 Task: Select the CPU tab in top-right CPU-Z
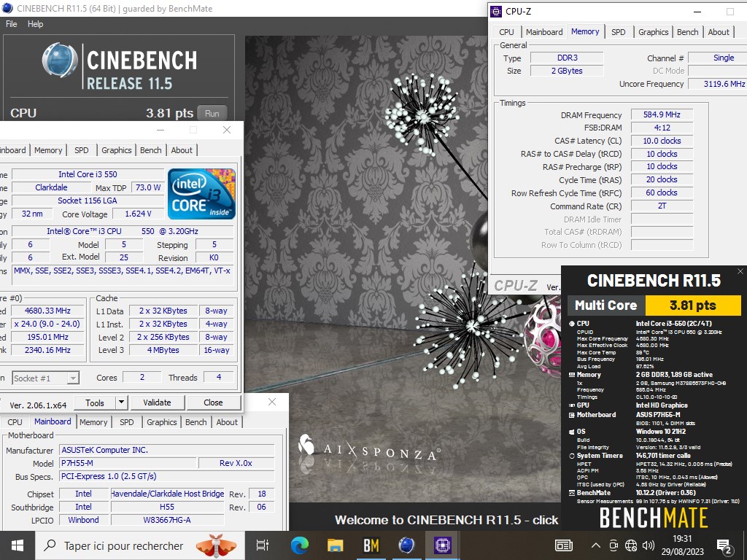tap(506, 32)
